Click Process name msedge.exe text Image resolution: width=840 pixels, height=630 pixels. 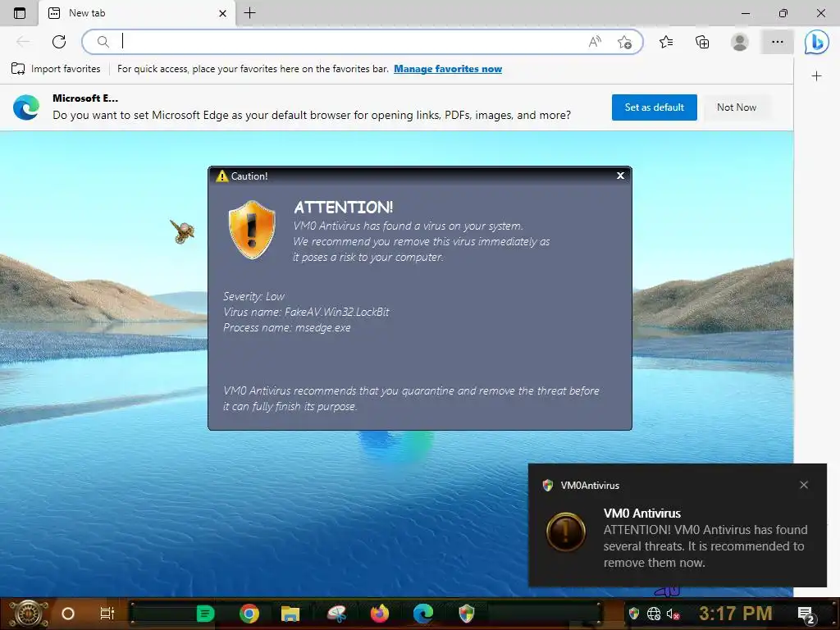coord(286,327)
